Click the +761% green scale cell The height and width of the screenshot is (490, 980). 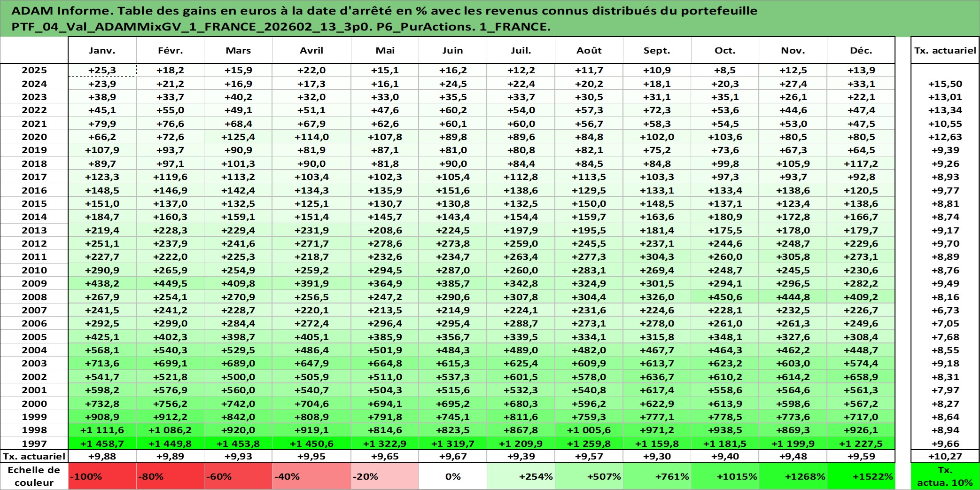657,476
